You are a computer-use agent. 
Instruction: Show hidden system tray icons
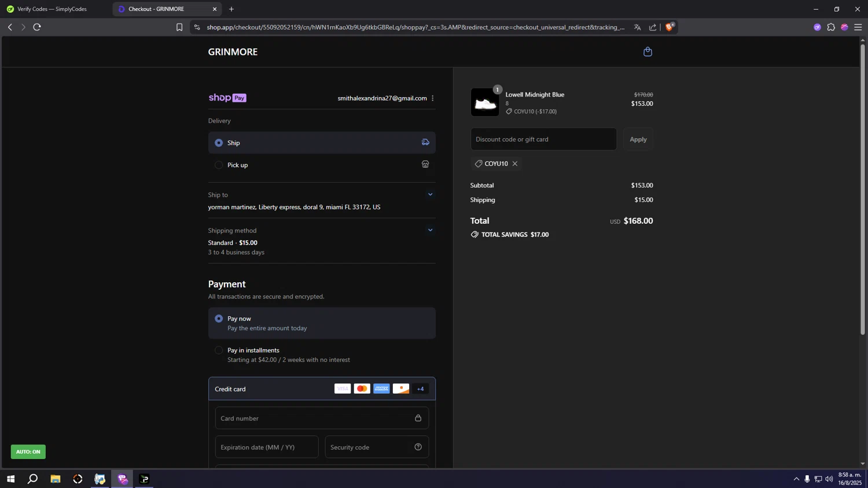tap(796, 479)
